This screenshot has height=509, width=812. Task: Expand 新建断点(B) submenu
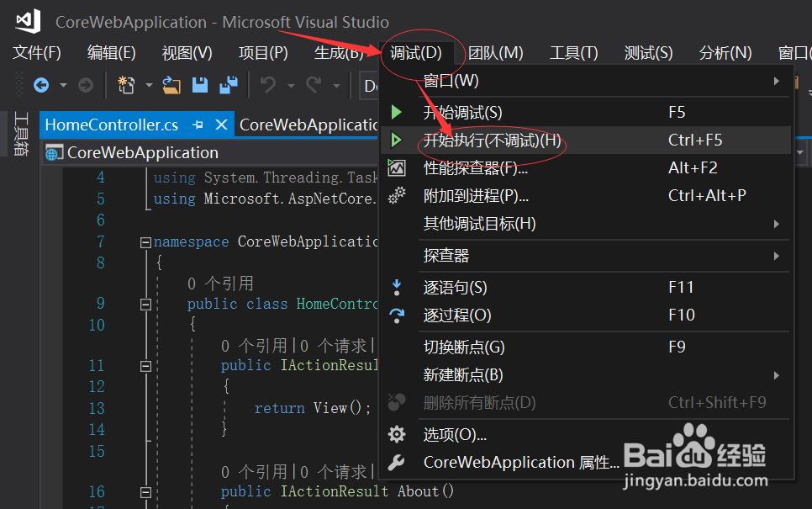586,375
